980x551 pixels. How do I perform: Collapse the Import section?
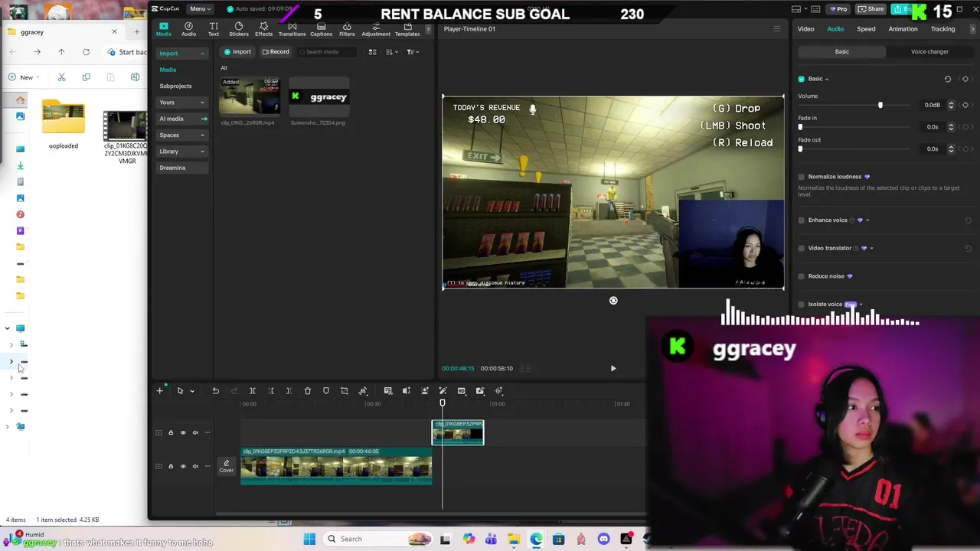pyautogui.click(x=203, y=54)
